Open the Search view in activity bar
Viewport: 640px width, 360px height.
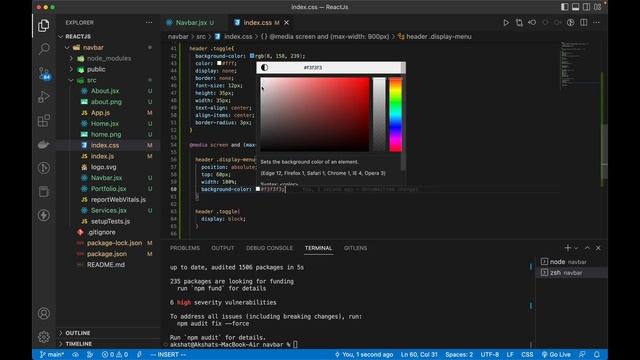point(44,49)
